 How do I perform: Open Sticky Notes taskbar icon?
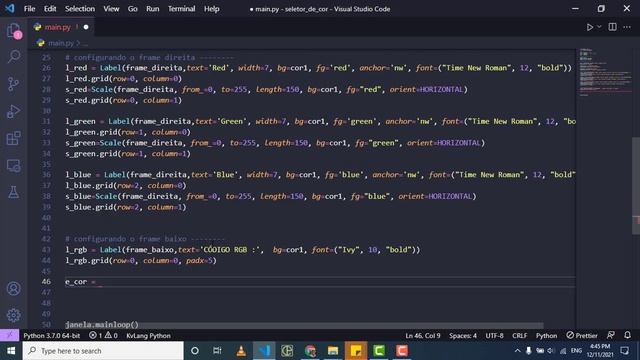click(356, 351)
